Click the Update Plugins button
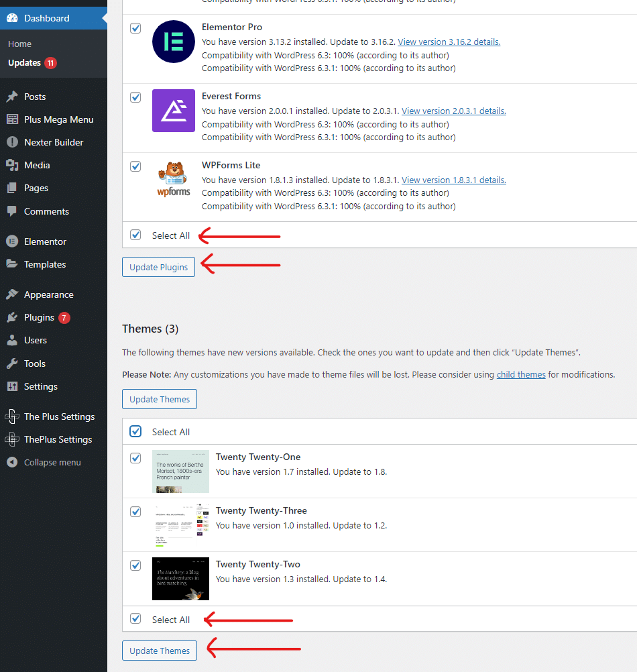The image size is (637, 672). pos(158,266)
